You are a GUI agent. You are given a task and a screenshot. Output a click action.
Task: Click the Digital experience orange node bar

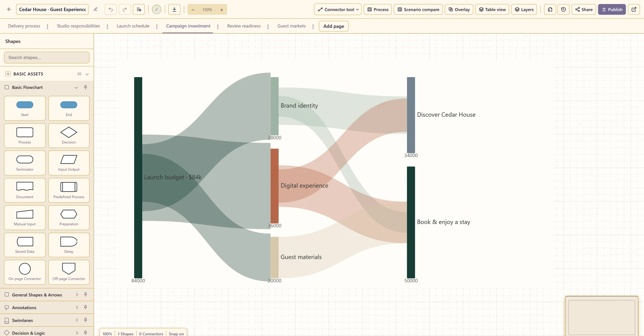click(x=274, y=186)
